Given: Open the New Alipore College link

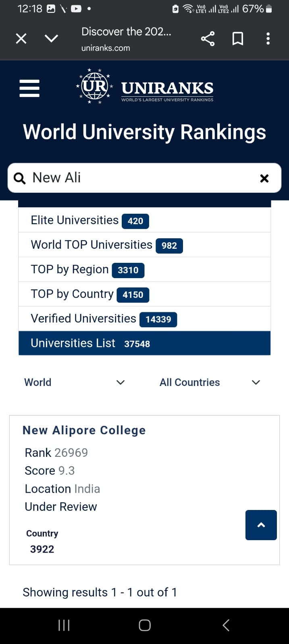Looking at the screenshot, I should point(84,430).
